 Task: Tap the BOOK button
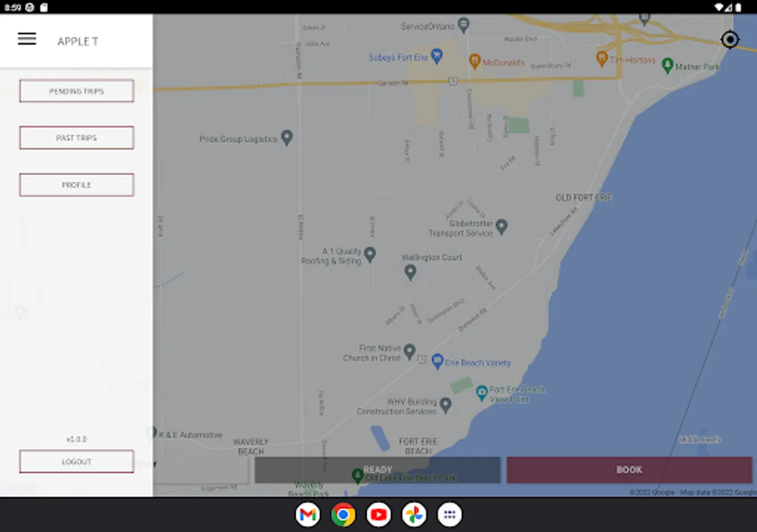pyautogui.click(x=629, y=470)
